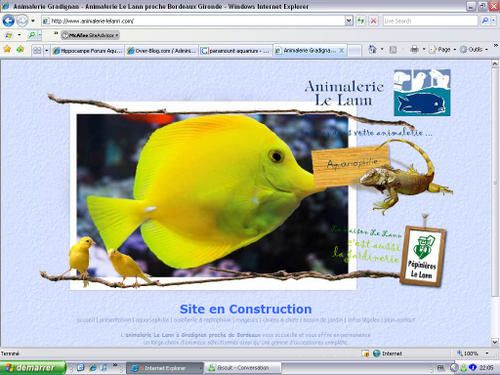The height and width of the screenshot is (375, 500).
Task: Switch to the Over-Blog.com tab
Action: (x=162, y=51)
